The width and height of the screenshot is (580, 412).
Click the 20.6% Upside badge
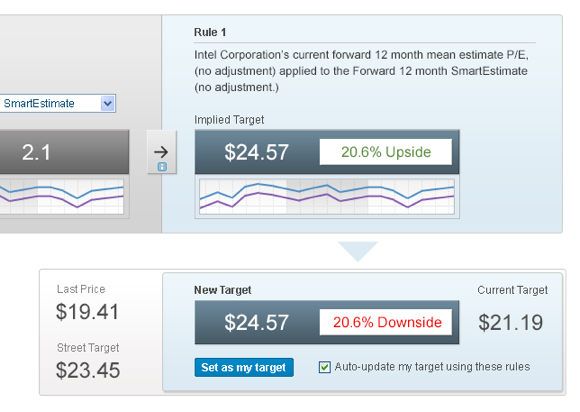pyautogui.click(x=386, y=152)
